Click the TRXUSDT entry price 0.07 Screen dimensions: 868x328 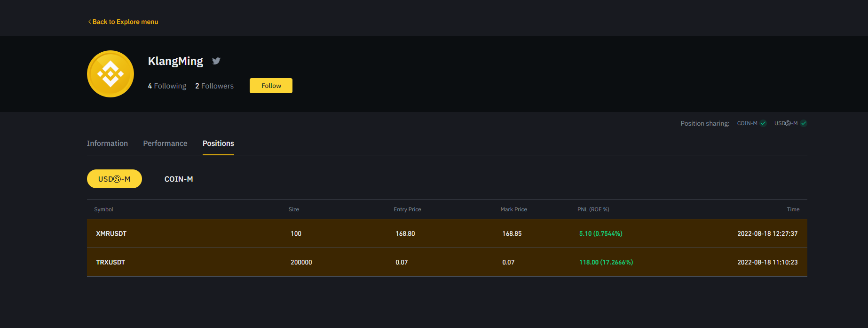402,262
